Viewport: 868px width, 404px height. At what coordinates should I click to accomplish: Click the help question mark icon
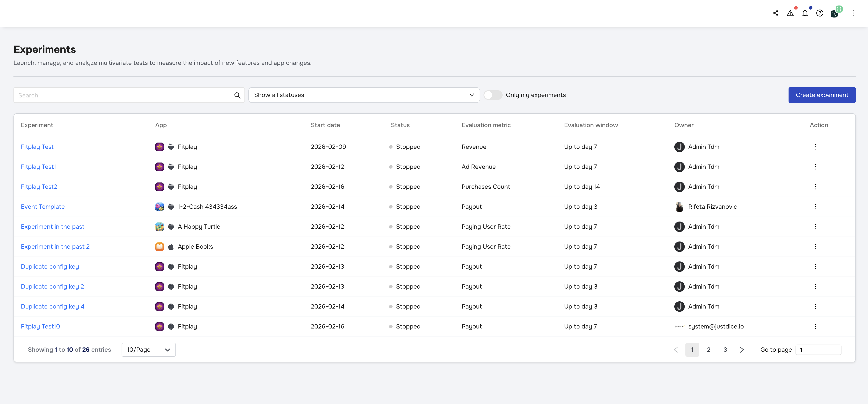820,13
